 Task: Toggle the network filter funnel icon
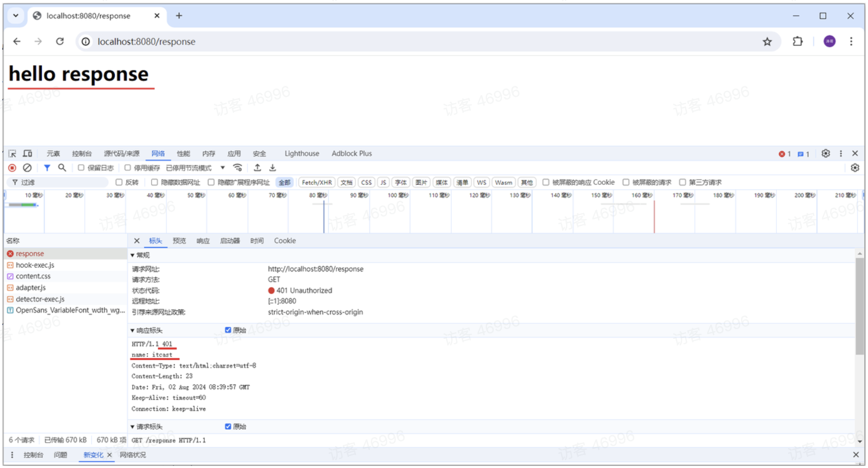[47, 168]
